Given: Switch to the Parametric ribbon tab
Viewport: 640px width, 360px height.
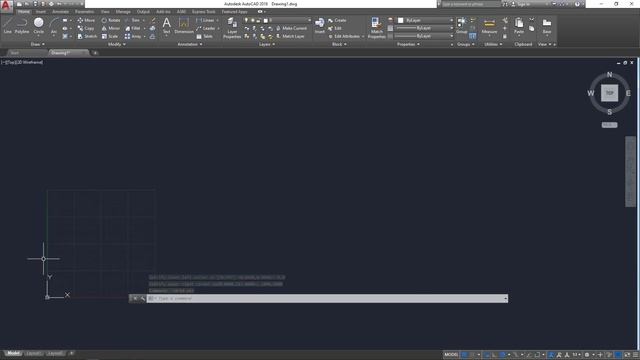Looking at the screenshot, I should coord(84,11).
